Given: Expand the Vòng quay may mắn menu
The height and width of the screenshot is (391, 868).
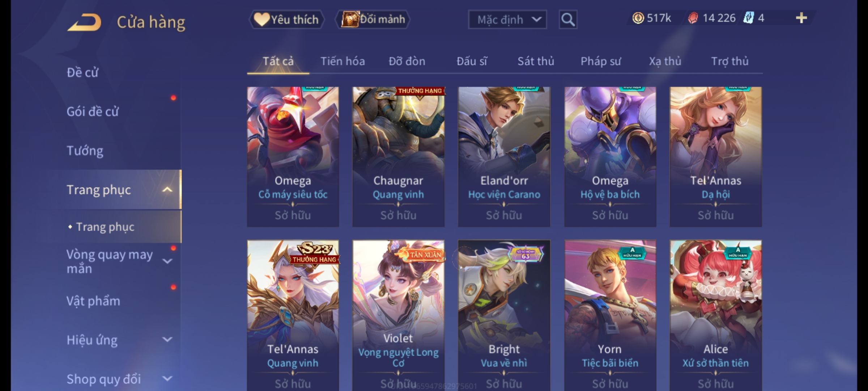Looking at the screenshot, I should pos(167,261).
